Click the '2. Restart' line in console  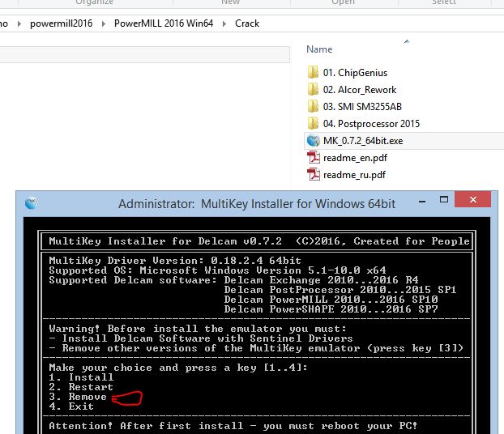81,387
